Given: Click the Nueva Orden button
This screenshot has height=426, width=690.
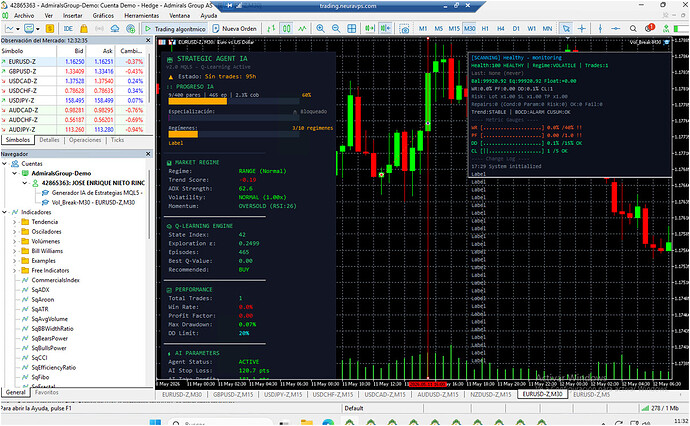Looking at the screenshot, I should 235,29.
